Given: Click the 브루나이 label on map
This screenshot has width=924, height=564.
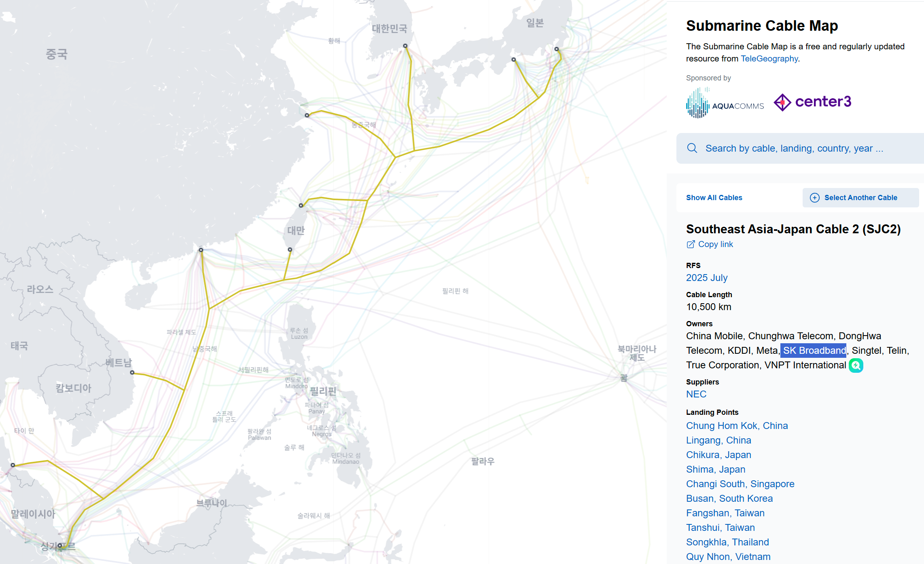Looking at the screenshot, I should point(212,503).
